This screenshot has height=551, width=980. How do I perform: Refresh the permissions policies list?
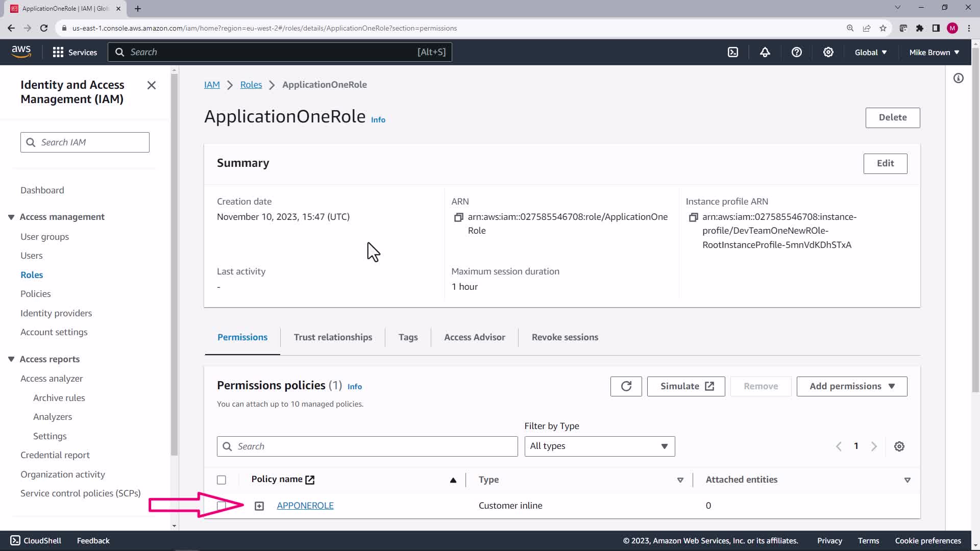pos(626,386)
